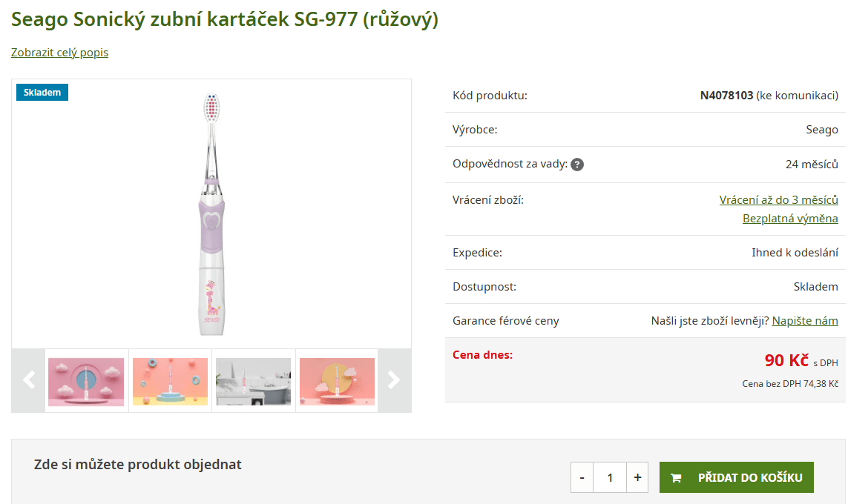Open the full description via Zobrazit celý popis

[59, 53]
